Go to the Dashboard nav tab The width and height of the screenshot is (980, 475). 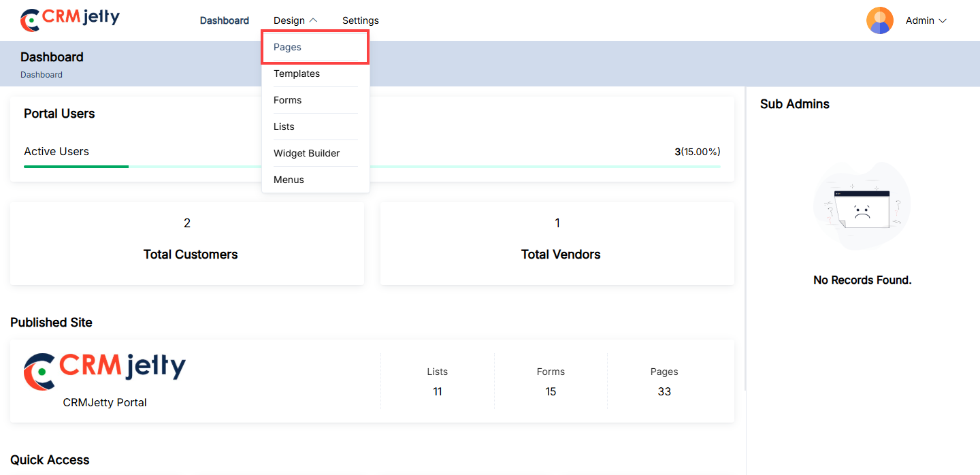point(224,20)
